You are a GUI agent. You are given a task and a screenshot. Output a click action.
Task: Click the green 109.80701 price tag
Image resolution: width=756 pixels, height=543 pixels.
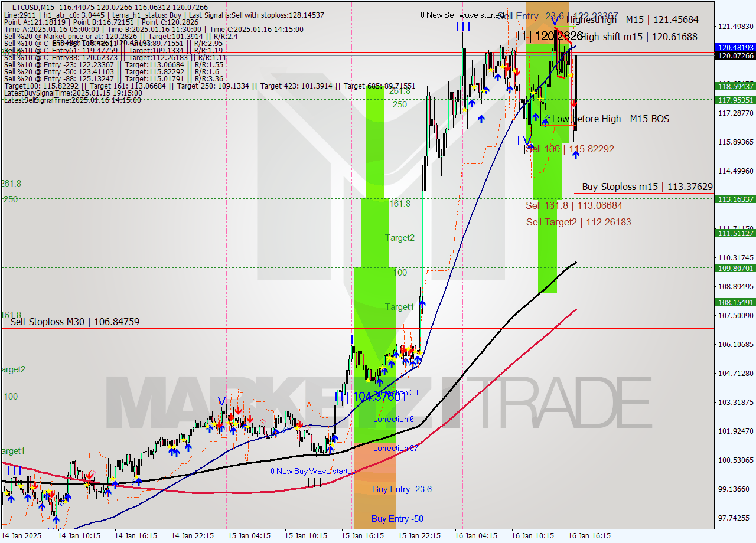tap(735, 268)
